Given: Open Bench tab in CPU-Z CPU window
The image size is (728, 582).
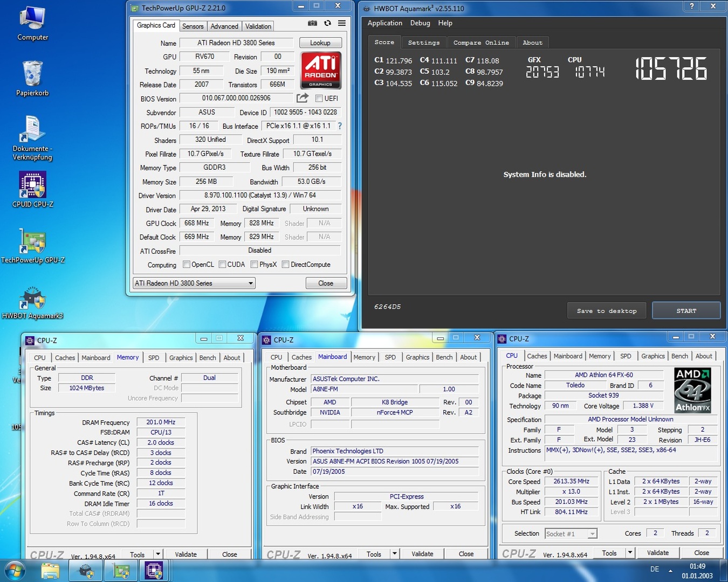Looking at the screenshot, I should 679,356.
